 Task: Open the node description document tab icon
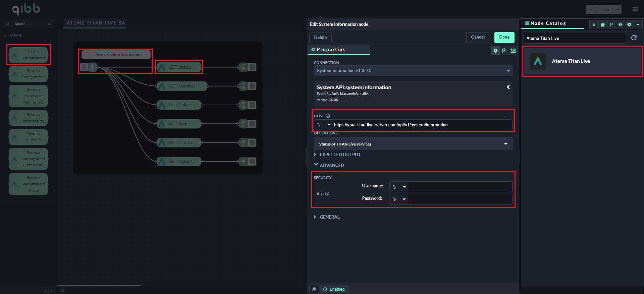(504, 51)
